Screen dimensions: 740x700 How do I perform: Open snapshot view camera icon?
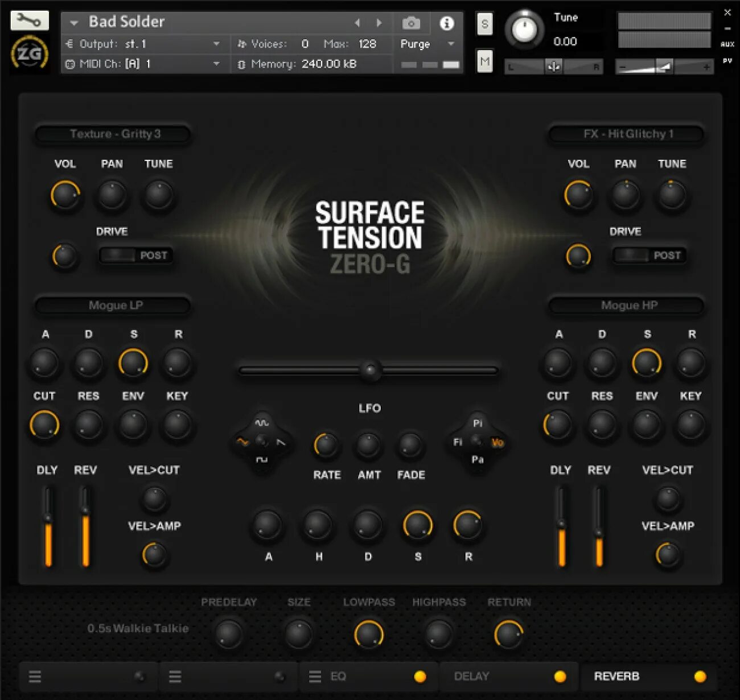click(x=411, y=23)
